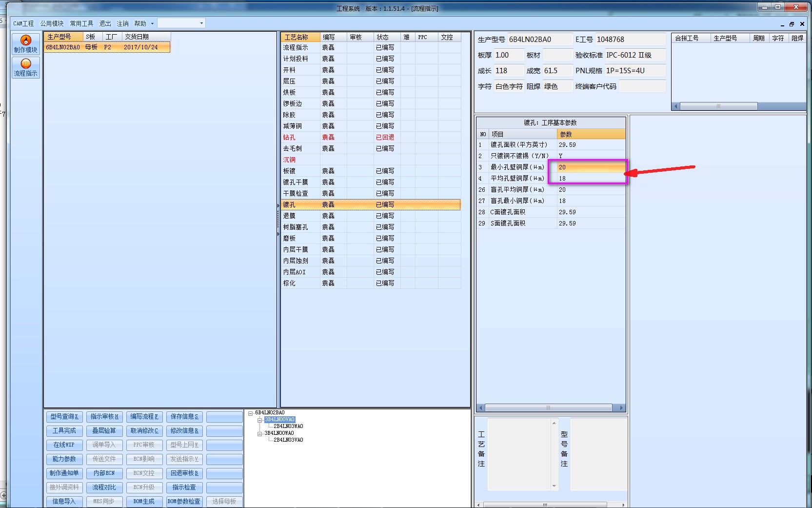
Task: Click the 信息导入 button
Action: pyautogui.click(x=64, y=502)
